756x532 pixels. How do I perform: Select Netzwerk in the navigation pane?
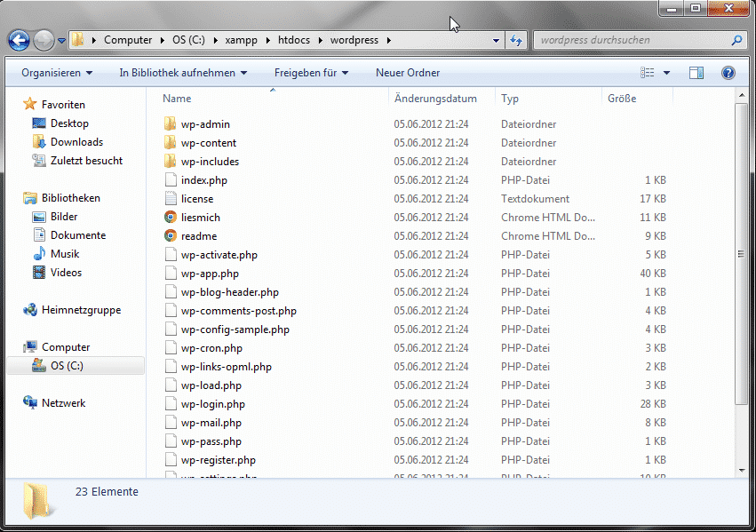(63, 403)
